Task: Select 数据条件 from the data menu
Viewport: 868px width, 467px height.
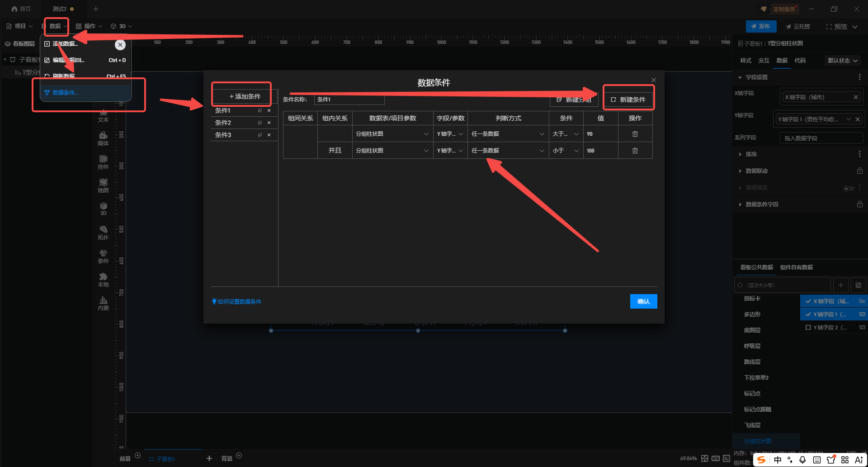Action: (x=65, y=93)
